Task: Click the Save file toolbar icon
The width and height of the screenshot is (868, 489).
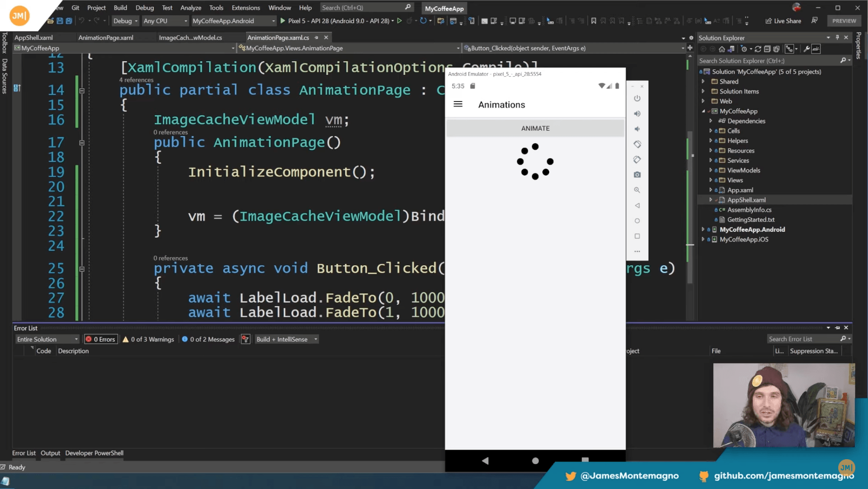Action: (60, 21)
